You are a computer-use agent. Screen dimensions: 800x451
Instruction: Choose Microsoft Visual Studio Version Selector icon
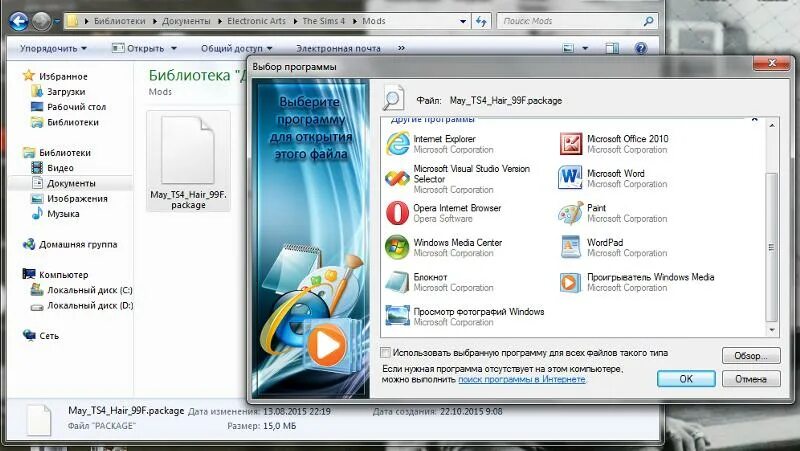point(397,179)
